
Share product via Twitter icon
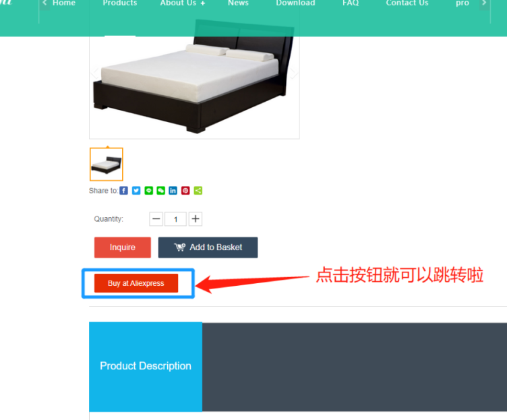(136, 190)
